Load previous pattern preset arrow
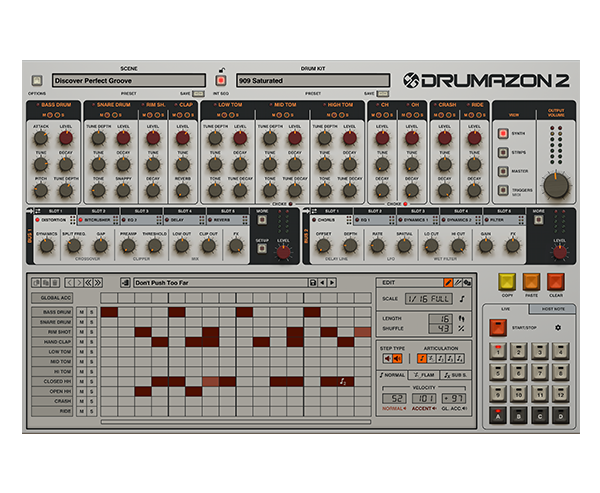 (x=322, y=283)
